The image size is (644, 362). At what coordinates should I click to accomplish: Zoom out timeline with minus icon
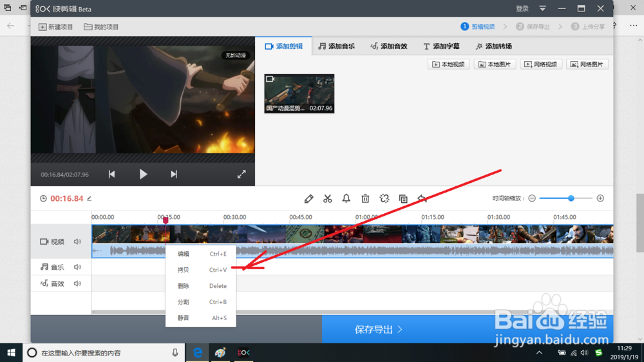click(532, 198)
